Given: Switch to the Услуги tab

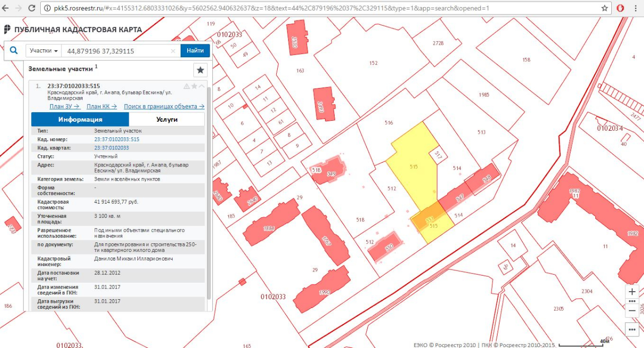Looking at the screenshot, I should (x=167, y=119).
